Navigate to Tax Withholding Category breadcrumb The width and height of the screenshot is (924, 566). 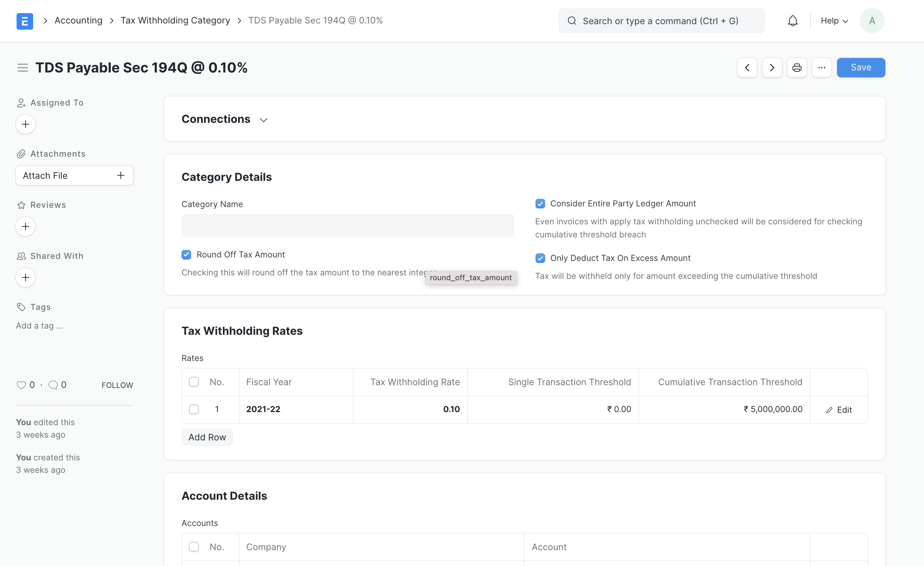pyautogui.click(x=175, y=20)
